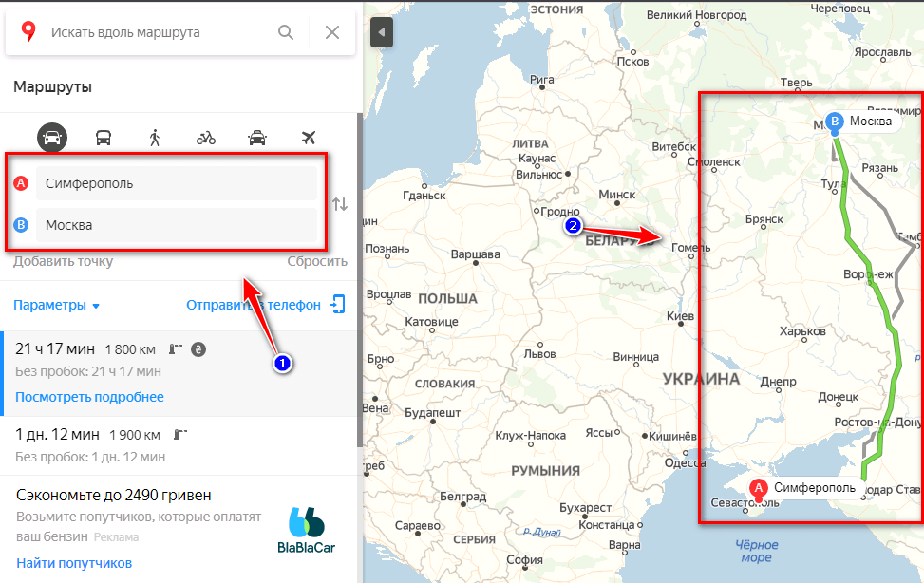
Task: Click the BlaBlaCar logo
Action: pyautogui.click(x=306, y=530)
